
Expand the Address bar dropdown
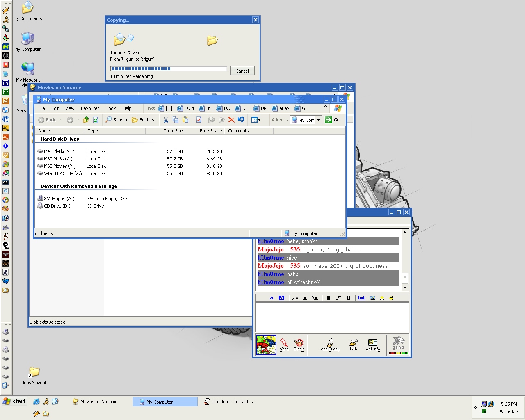point(318,120)
